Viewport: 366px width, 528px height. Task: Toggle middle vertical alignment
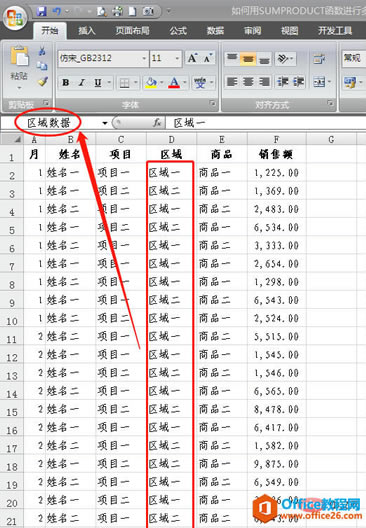tap(248, 59)
